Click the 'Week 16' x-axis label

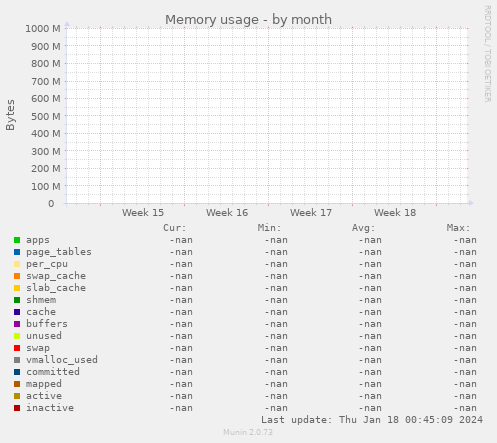tap(227, 213)
